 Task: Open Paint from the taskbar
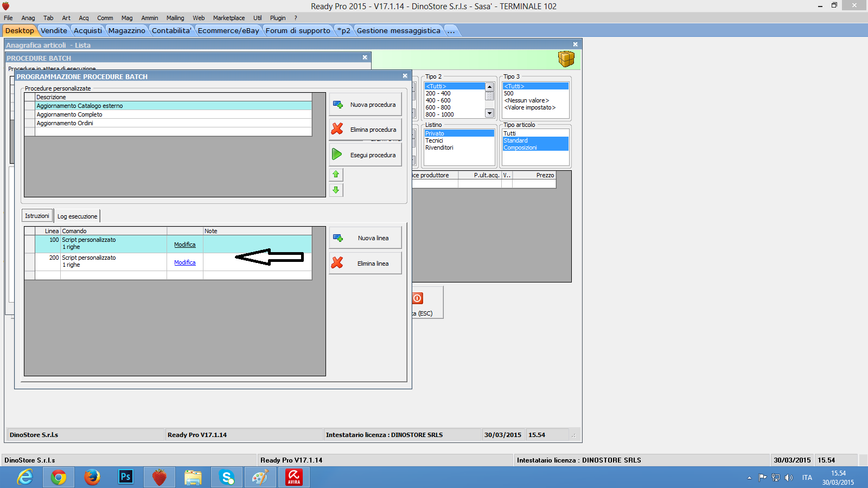click(x=260, y=477)
